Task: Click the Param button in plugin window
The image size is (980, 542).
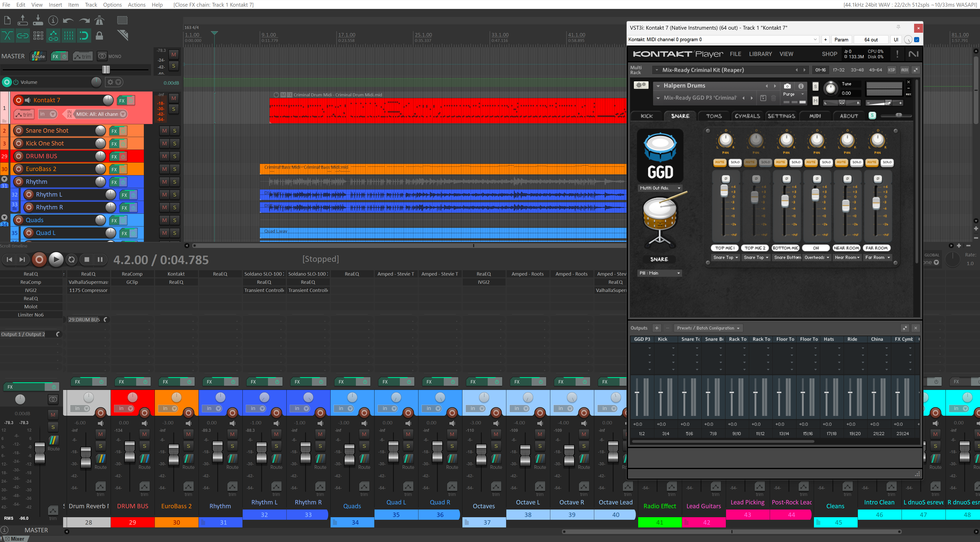Action: click(841, 40)
